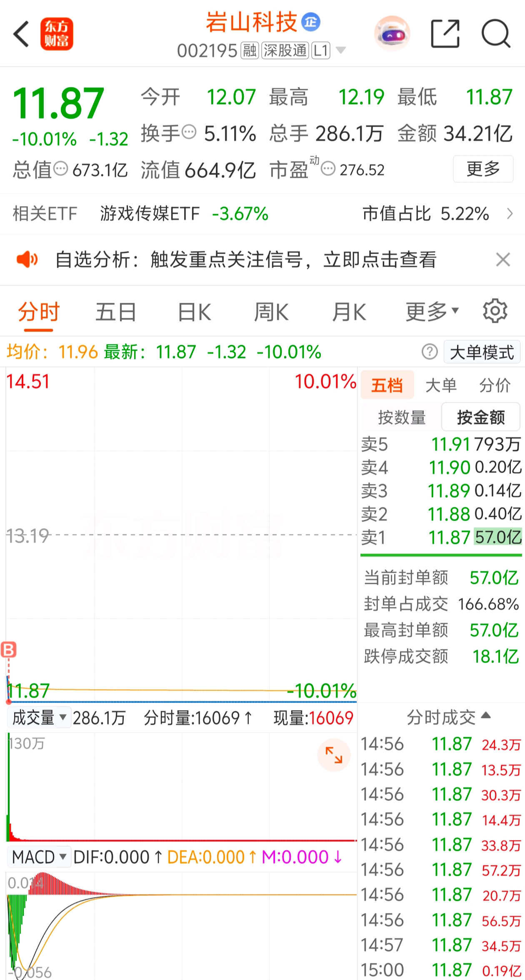The height and width of the screenshot is (980, 525).
Task: Tap the 当前封单额 value
Action: pos(494,578)
